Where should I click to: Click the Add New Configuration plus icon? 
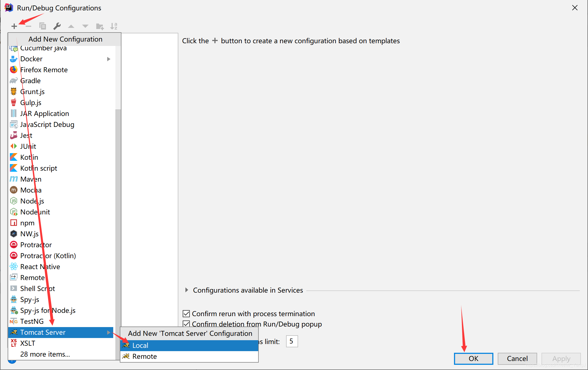14,26
